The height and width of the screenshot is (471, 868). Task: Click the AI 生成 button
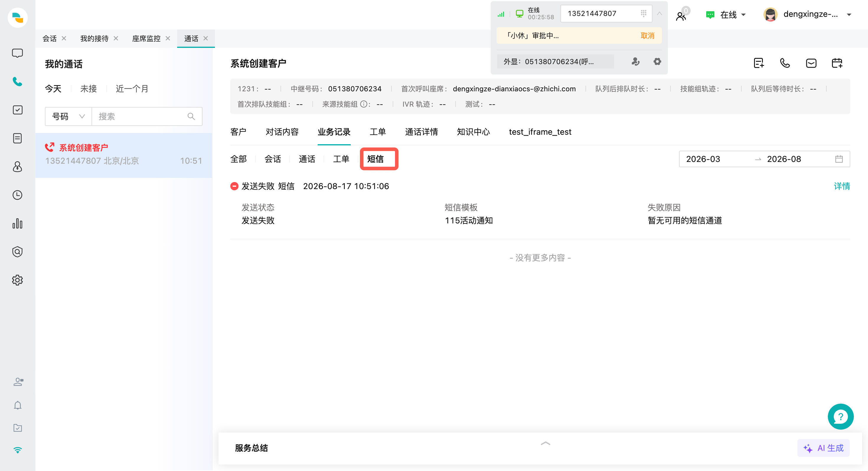click(823, 448)
